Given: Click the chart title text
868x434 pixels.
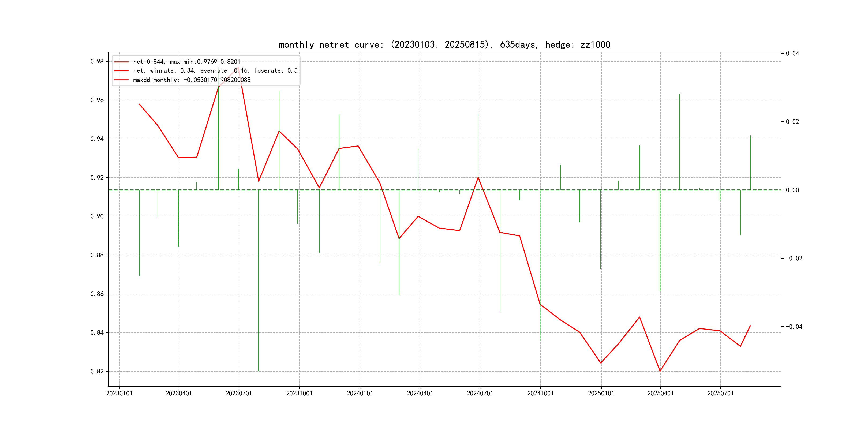Looking at the screenshot, I should [x=444, y=45].
